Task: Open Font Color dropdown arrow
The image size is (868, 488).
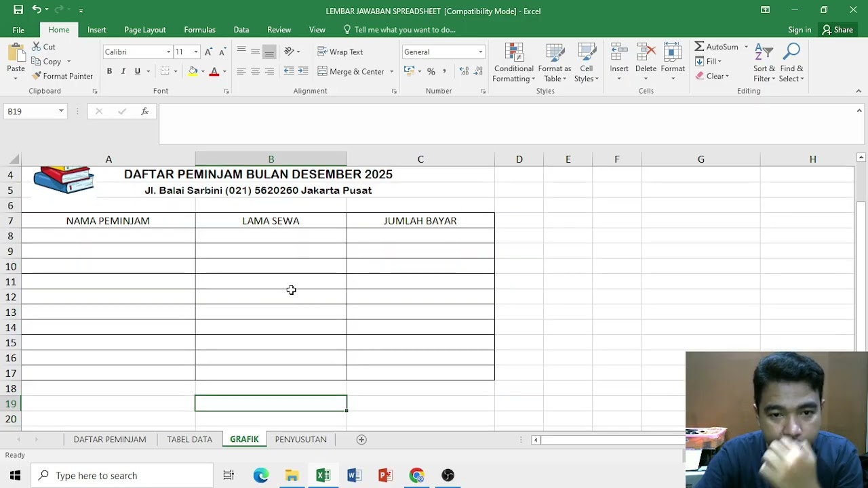Action: click(x=224, y=72)
